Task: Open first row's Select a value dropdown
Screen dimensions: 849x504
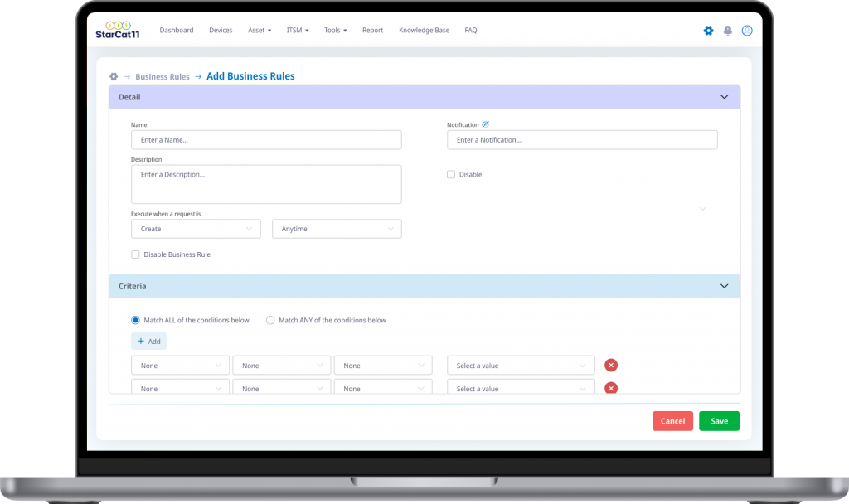Action: pos(521,366)
